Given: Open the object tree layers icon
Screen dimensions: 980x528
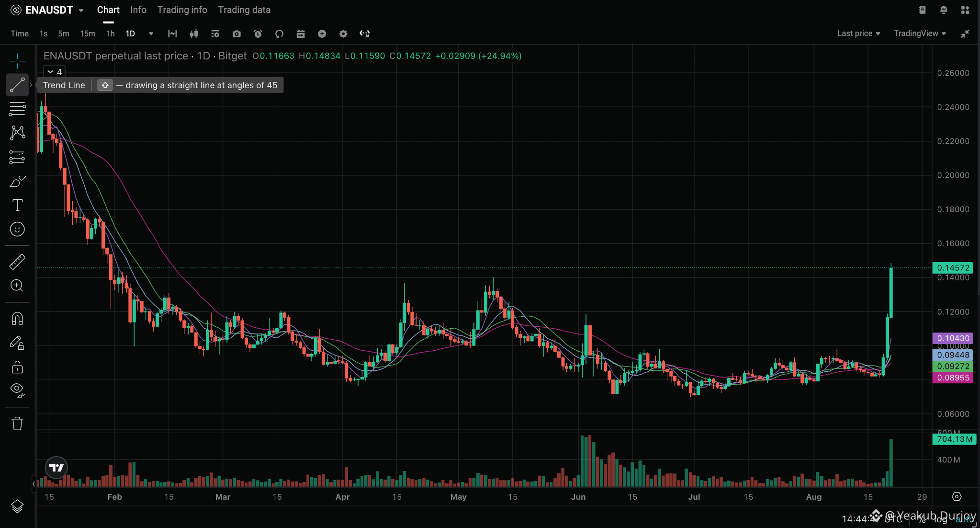Looking at the screenshot, I should pos(17,506).
